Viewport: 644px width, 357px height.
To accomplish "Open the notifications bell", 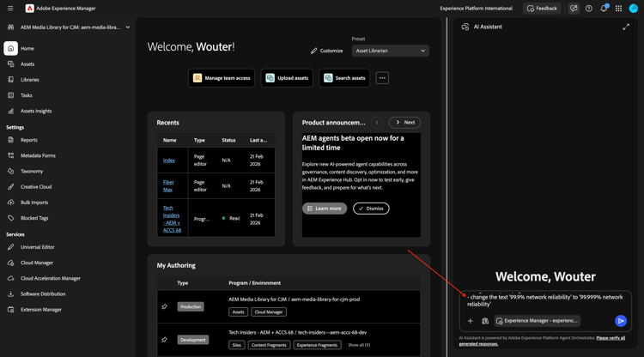I will click(604, 9).
